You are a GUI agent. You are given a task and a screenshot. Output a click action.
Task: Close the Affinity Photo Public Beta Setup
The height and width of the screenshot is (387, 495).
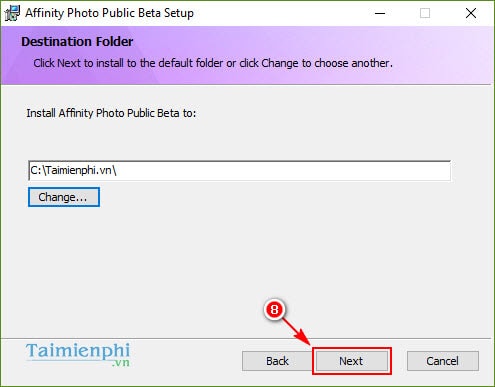click(471, 13)
